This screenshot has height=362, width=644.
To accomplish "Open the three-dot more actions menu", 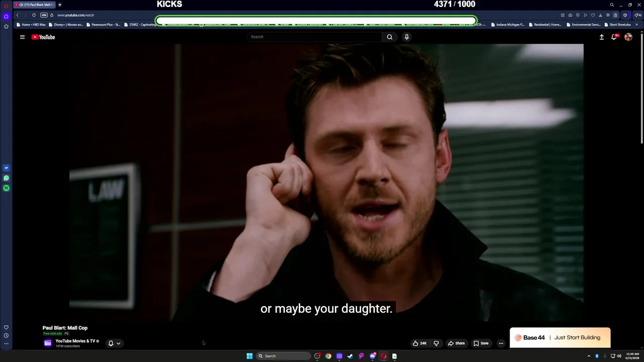I will click(x=501, y=343).
